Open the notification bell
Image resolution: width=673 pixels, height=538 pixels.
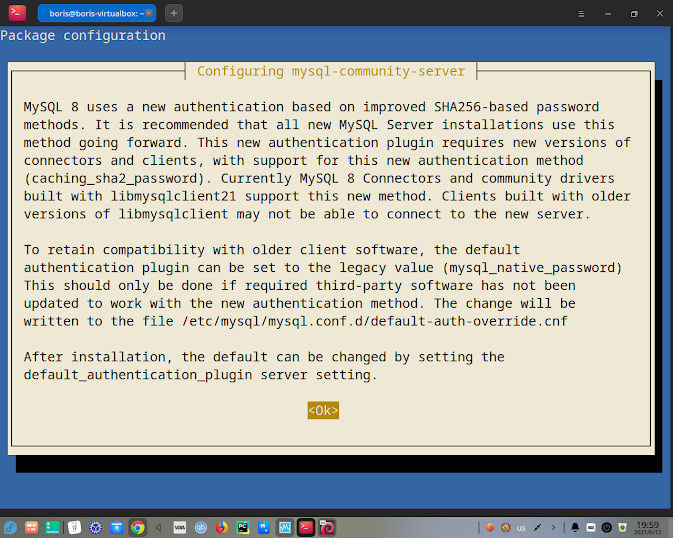click(x=575, y=528)
